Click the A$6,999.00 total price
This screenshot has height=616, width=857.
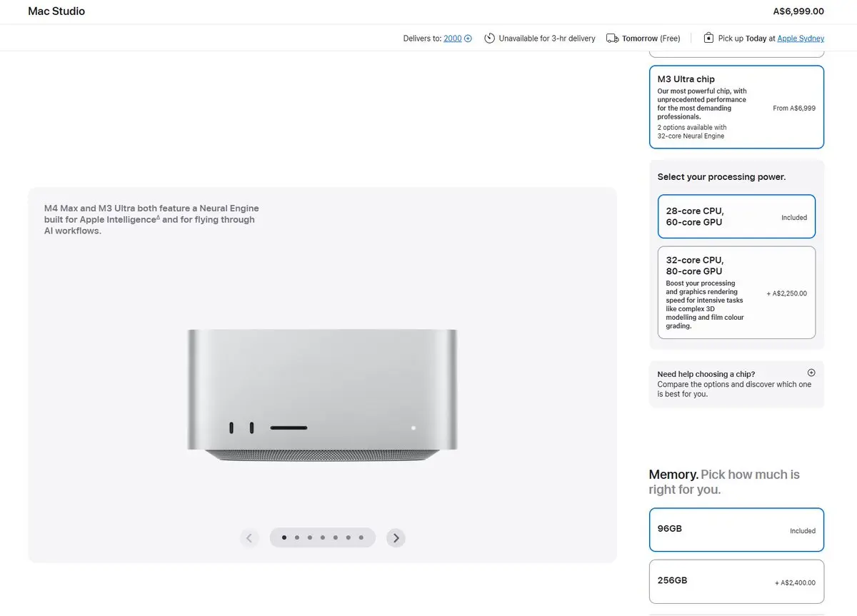[798, 11]
